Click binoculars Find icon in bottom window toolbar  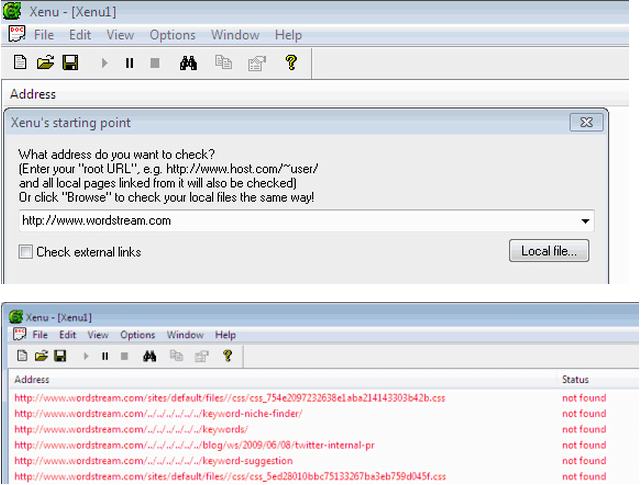click(149, 356)
